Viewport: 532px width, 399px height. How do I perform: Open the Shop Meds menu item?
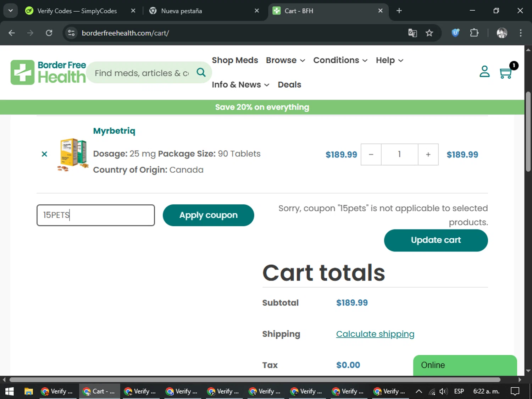coord(235,60)
